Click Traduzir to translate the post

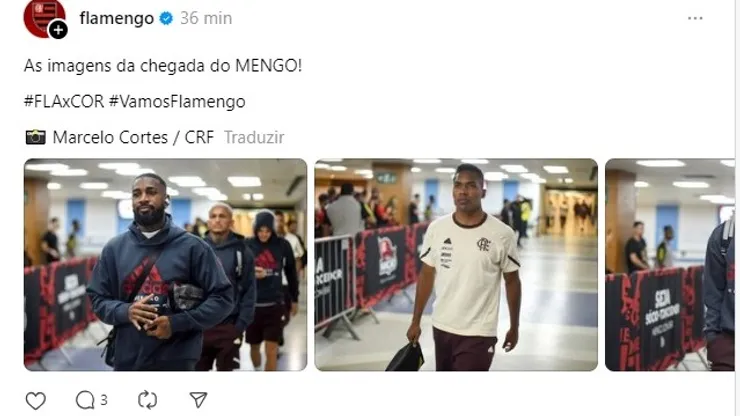(254, 137)
